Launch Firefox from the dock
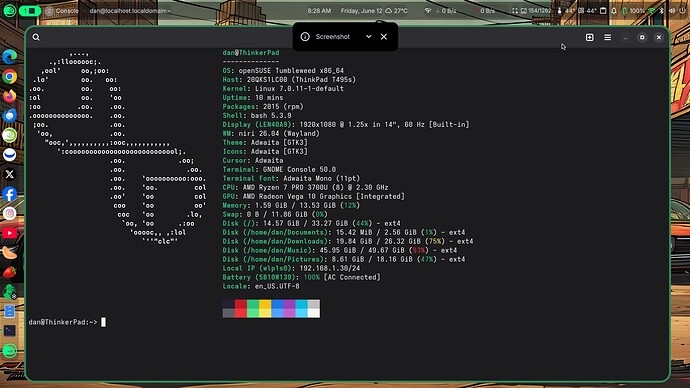Image resolution: width=690 pixels, height=388 pixels. click(10, 96)
